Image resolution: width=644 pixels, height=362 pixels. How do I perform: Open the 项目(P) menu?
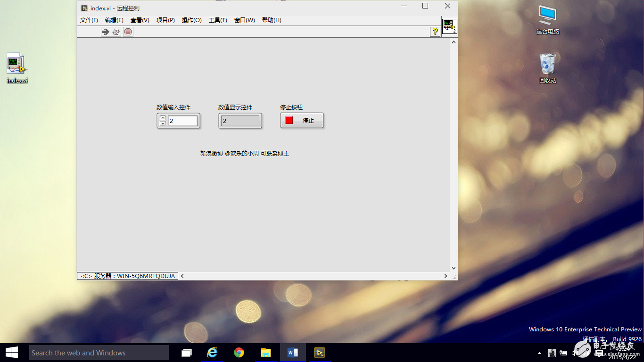pos(165,20)
